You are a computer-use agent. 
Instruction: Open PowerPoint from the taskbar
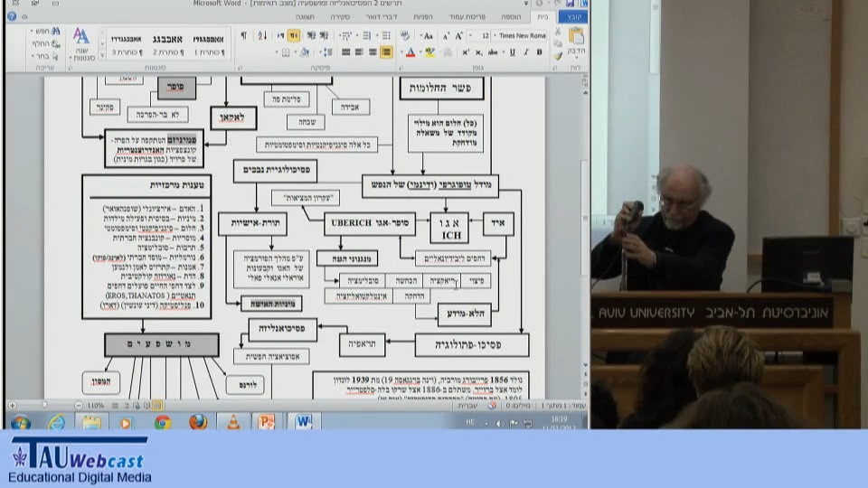tap(266, 422)
